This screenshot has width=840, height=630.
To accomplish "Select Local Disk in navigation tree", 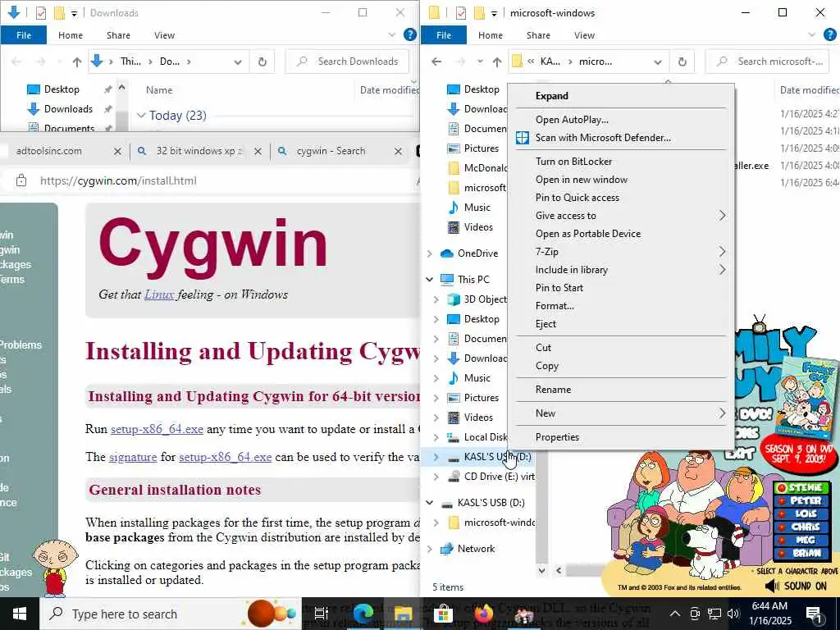I will [477, 437].
